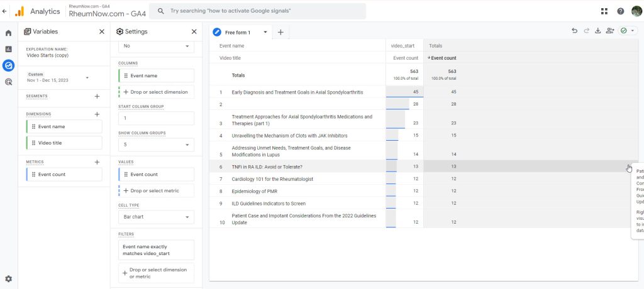This screenshot has height=289, width=644.
Task: Click the Analytics search bar
Action: pos(258,11)
